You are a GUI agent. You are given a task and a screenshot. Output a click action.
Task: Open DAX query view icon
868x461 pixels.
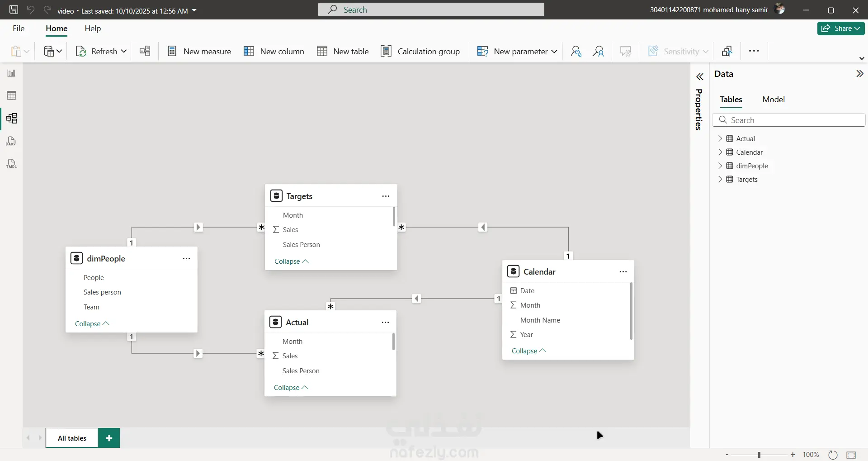pyautogui.click(x=11, y=141)
